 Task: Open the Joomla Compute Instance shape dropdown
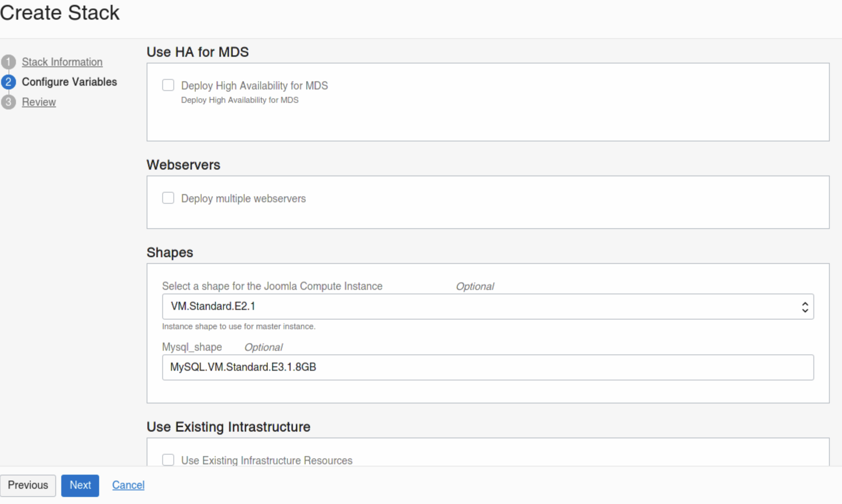(487, 307)
